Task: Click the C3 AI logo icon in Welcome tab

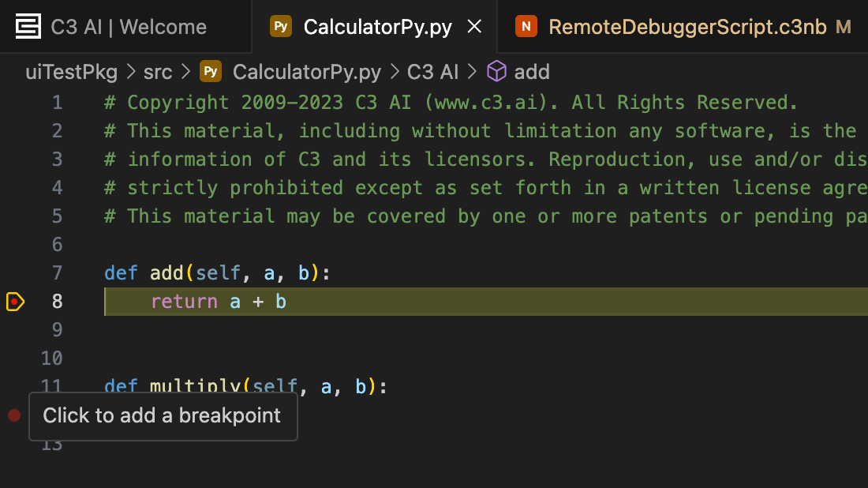Action: [28, 27]
